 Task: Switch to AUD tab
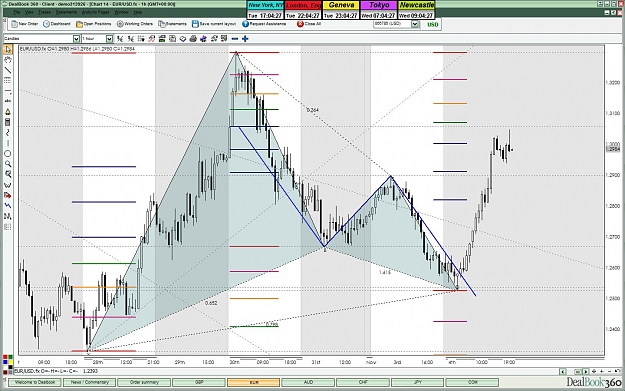click(308, 382)
